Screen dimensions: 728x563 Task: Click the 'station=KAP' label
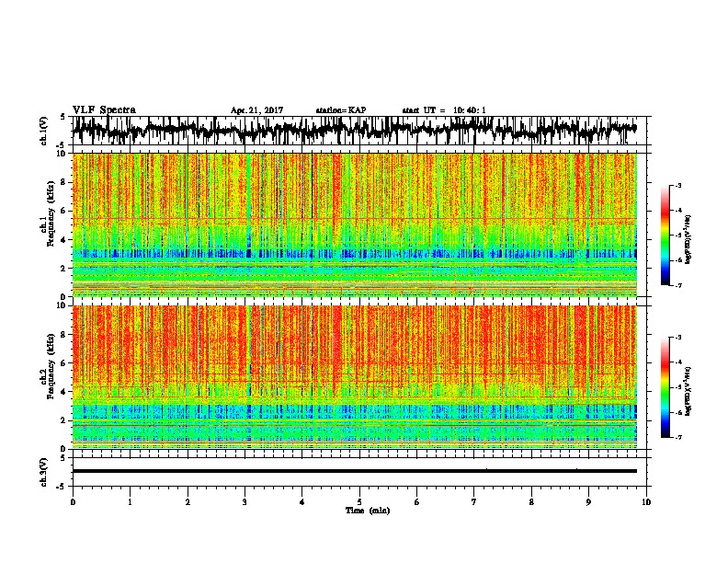[341, 110]
